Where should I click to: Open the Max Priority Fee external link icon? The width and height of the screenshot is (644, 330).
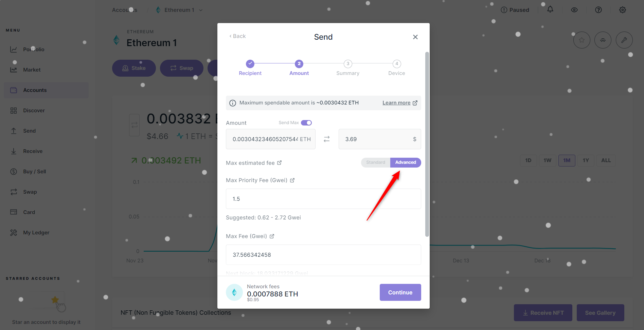(292, 180)
